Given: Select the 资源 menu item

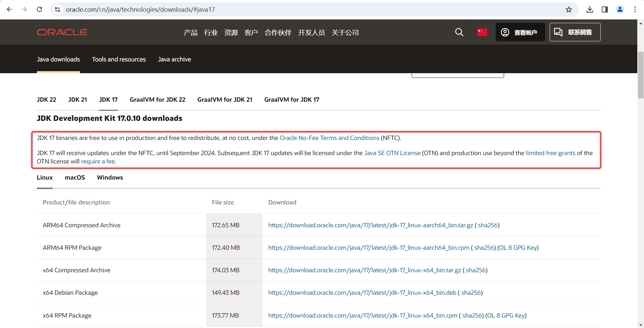Looking at the screenshot, I should click(231, 33).
